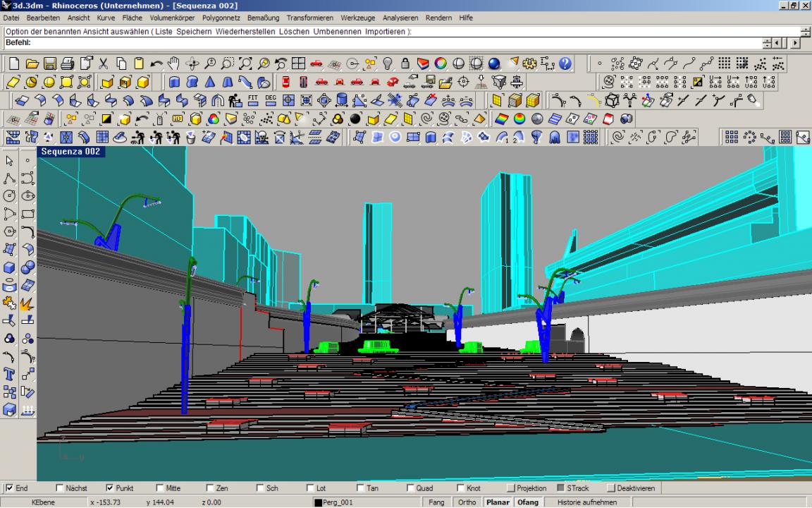Open the Volumenkörper menu
Screen dimensions: 812x508
[x=173, y=18]
